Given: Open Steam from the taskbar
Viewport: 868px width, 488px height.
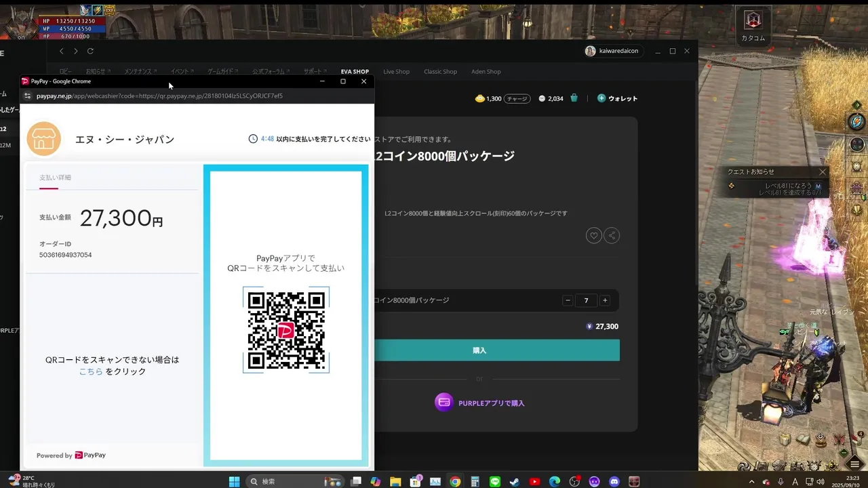Looking at the screenshot, I should pos(515,481).
